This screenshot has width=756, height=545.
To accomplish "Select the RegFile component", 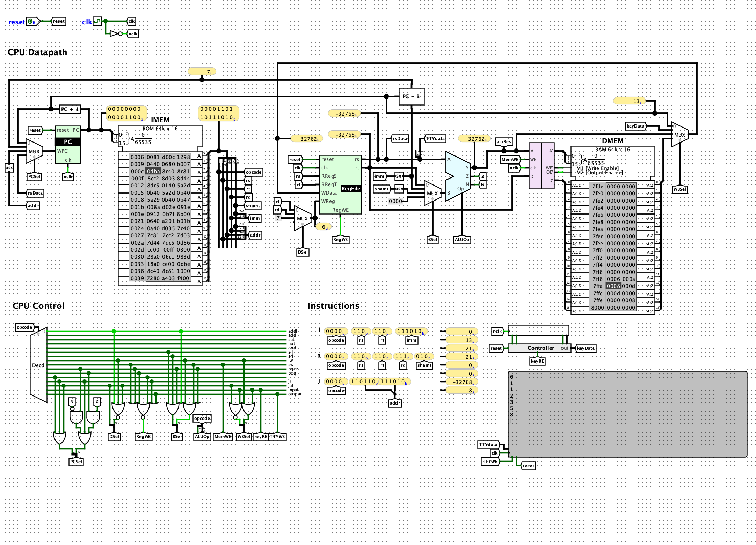I will [x=340, y=185].
